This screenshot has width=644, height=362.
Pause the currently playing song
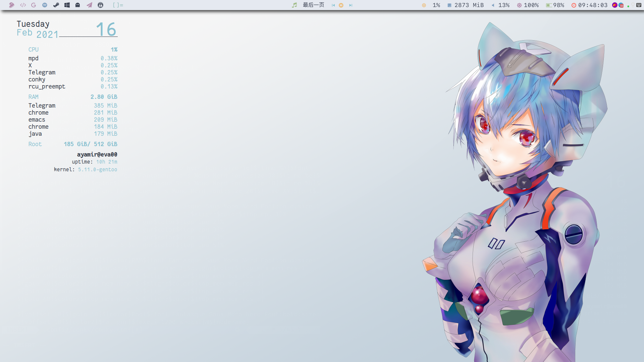[341, 5]
